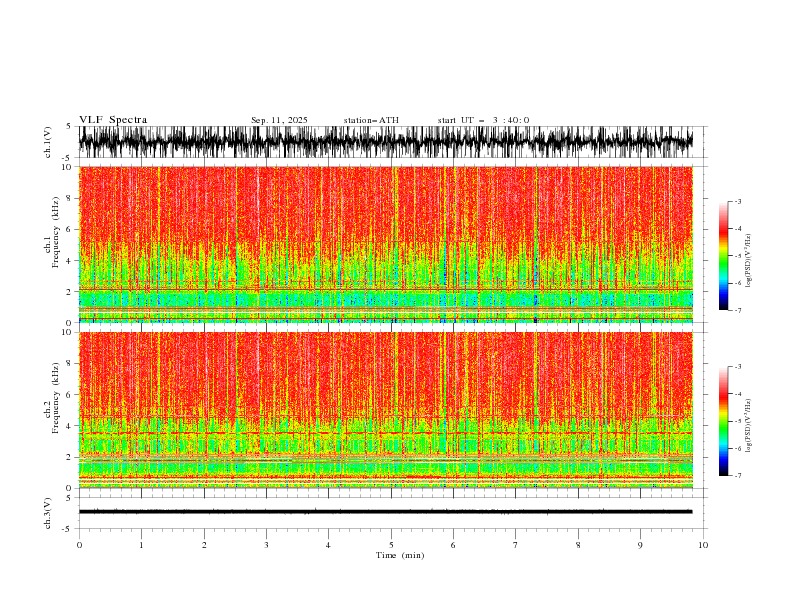This screenshot has height=612, width=792.
Task: Click the ch.1 frequency tick label "4"
Action: click(x=70, y=261)
